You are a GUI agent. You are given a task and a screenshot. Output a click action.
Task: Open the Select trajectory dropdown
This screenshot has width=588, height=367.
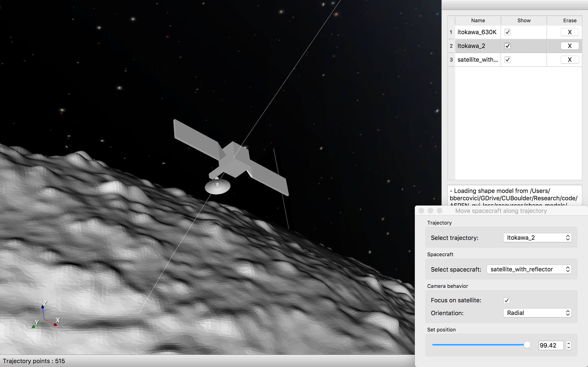coord(537,238)
